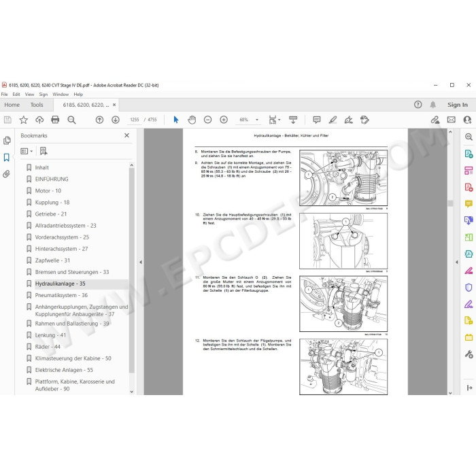476x476 pixels.
Task: Click the stamp tool icon
Action: (364, 120)
